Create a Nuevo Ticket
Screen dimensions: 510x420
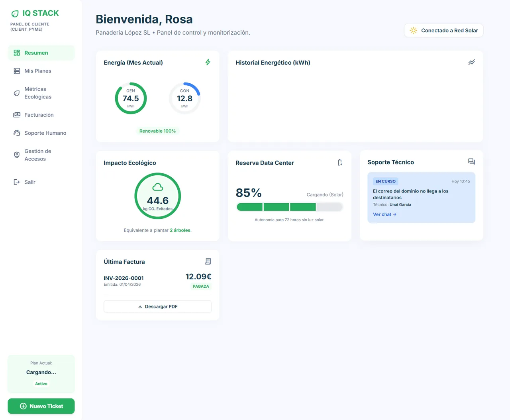(41, 406)
